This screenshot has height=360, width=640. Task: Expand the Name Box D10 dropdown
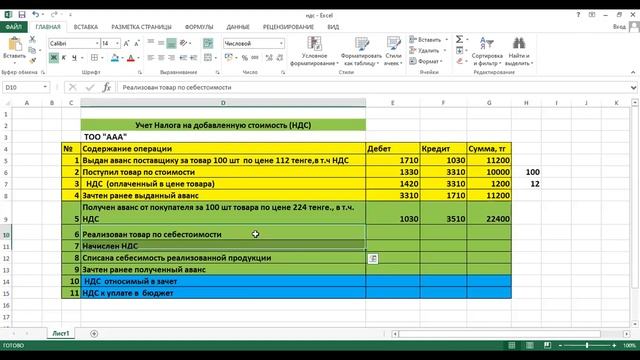coord(45,87)
